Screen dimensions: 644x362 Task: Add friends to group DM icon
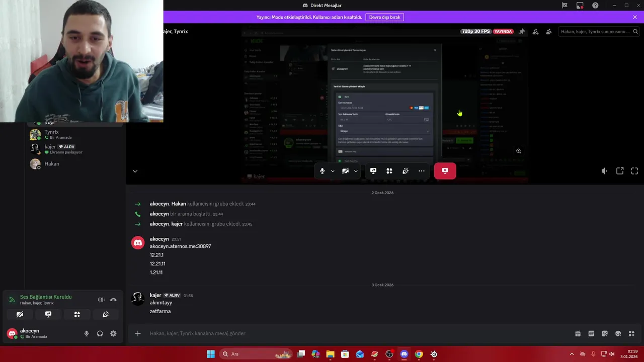click(x=535, y=32)
